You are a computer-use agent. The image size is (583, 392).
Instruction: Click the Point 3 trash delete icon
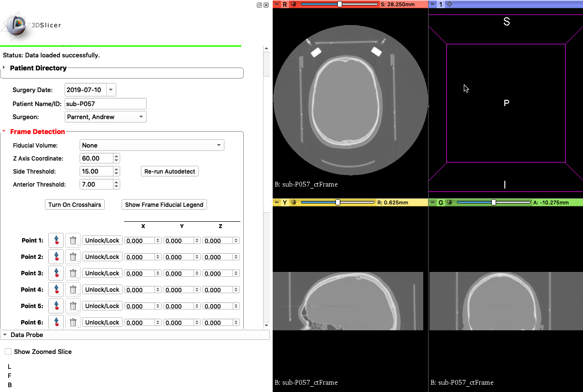click(73, 273)
